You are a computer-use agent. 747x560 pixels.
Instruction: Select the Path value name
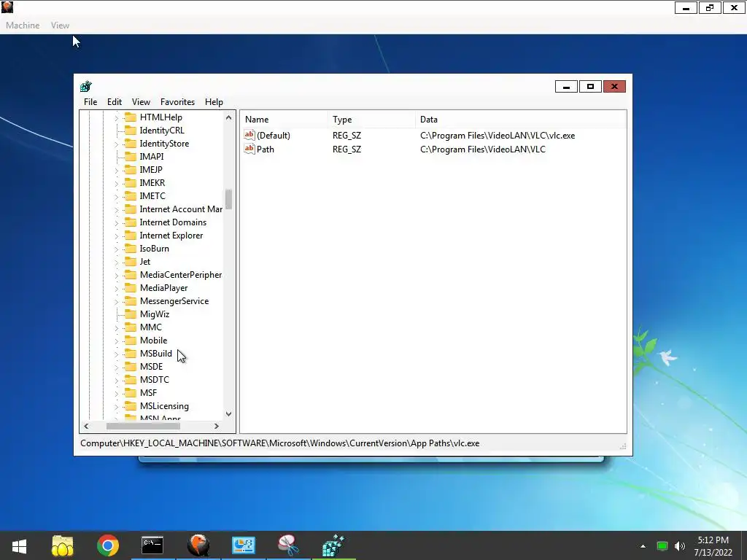pos(266,149)
